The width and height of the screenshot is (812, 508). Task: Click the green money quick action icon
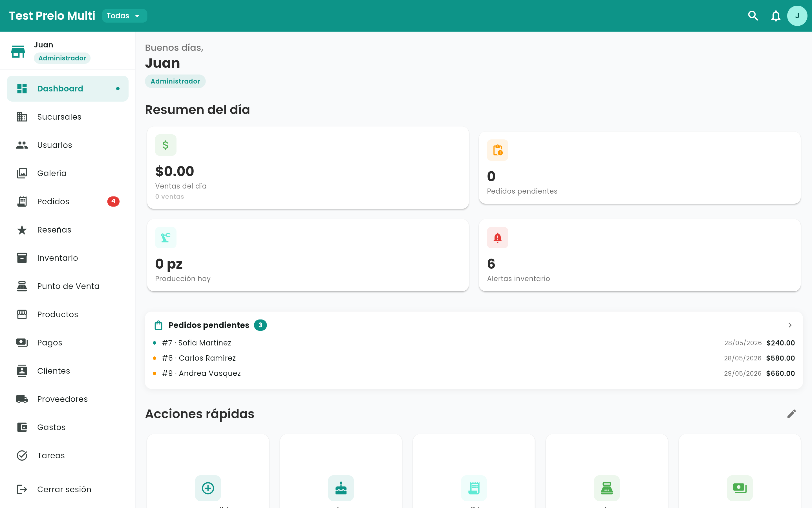coord(740,488)
